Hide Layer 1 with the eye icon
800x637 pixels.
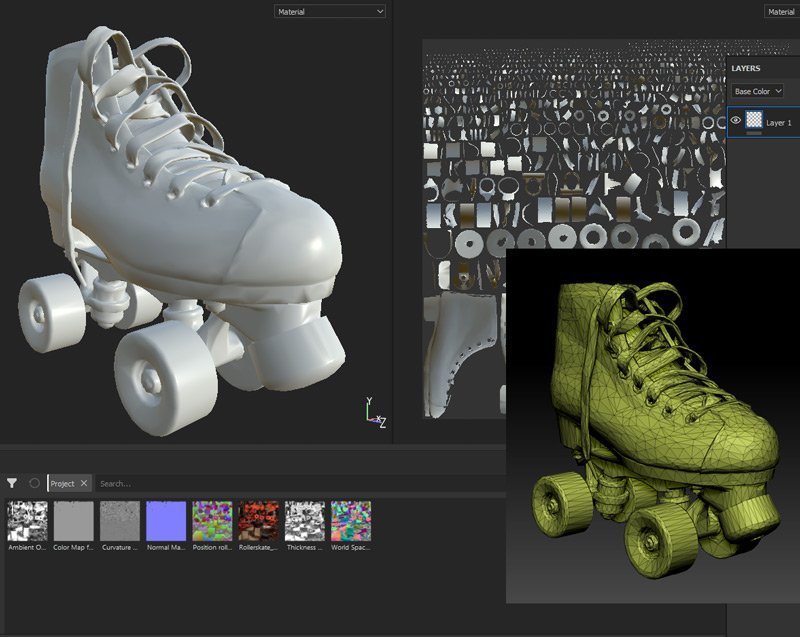(x=735, y=120)
